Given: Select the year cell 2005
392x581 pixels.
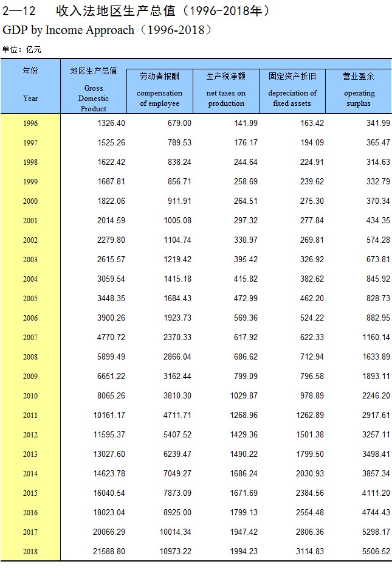Looking at the screenshot, I should pyautogui.click(x=30, y=298).
